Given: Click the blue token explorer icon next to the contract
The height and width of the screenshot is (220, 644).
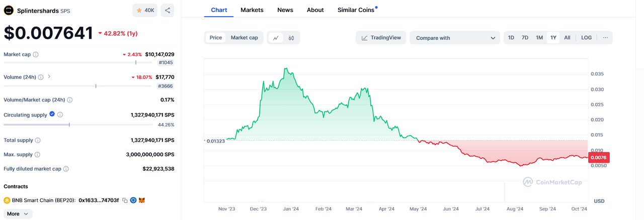Looking at the screenshot, I should point(133,200).
